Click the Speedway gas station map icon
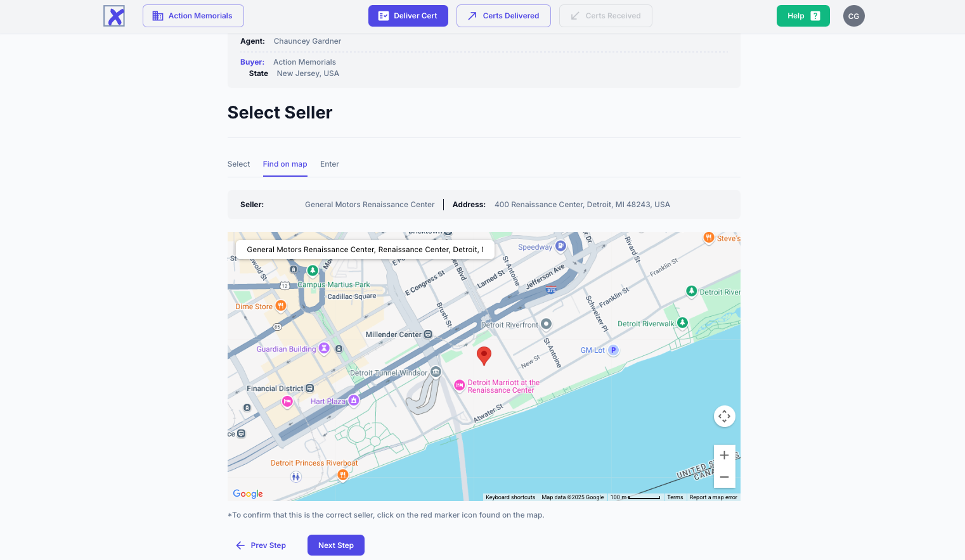This screenshot has height=560, width=965. coord(560,246)
